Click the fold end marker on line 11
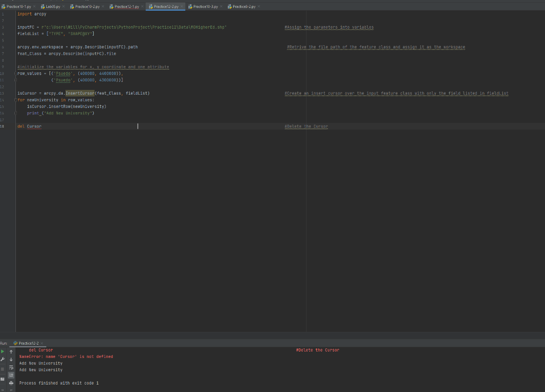Viewport: 545px width, 392px height. coord(15,80)
